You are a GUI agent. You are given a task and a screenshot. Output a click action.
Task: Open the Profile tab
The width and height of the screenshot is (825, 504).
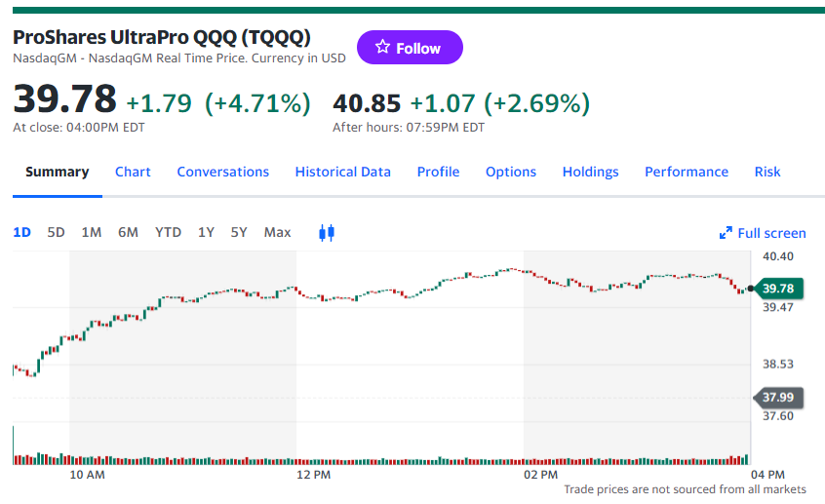tap(438, 172)
